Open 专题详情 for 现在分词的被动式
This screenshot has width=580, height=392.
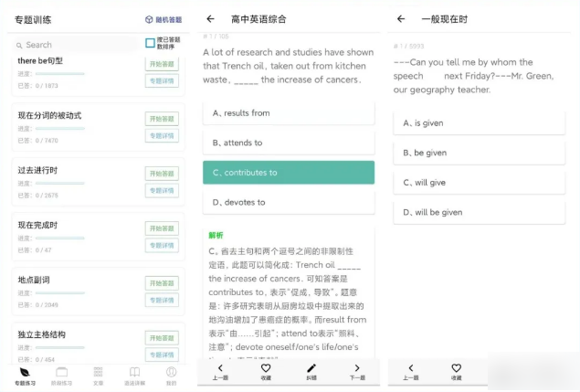[x=162, y=136]
